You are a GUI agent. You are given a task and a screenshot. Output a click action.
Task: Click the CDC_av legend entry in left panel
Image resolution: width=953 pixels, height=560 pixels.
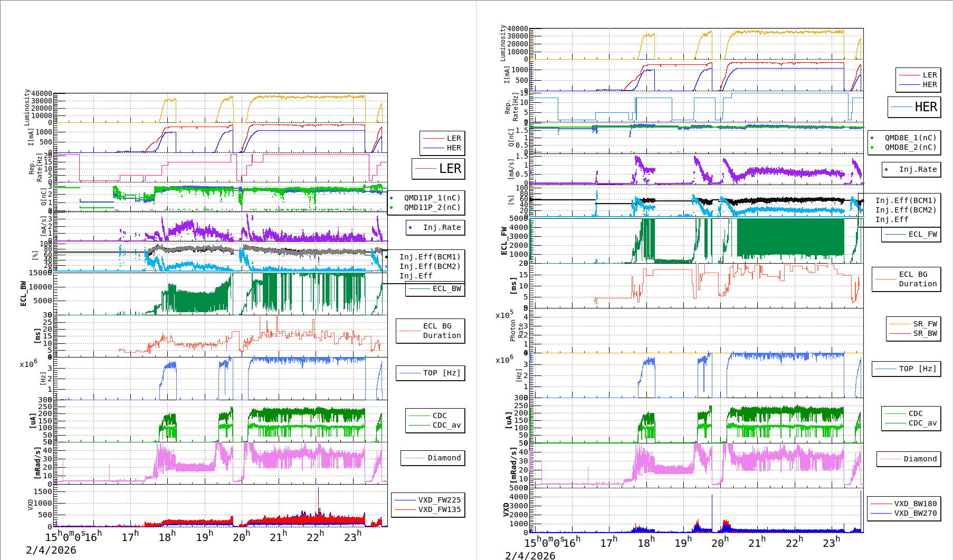coord(435,426)
